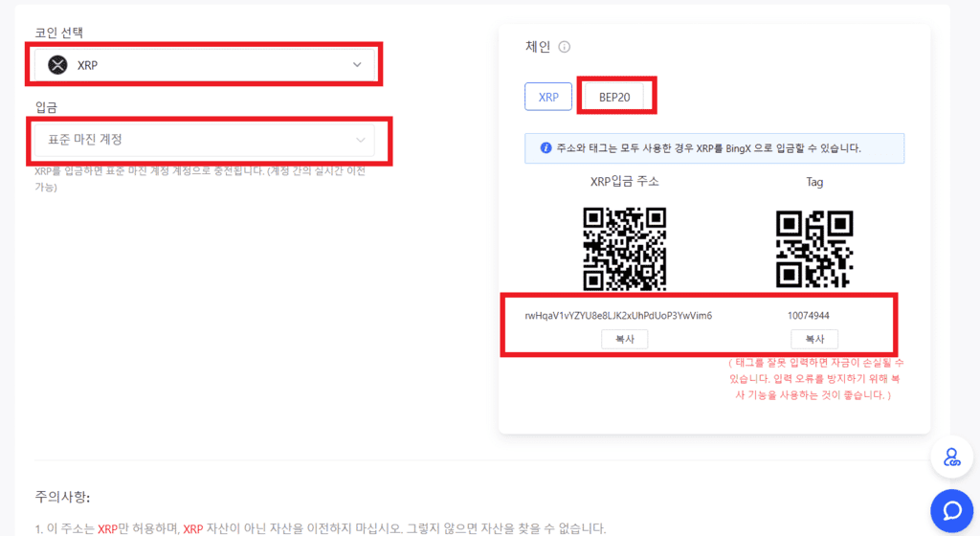Image resolution: width=980 pixels, height=536 pixels.
Task: Copy the XRP deposit address with 복사
Action: click(624, 339)
